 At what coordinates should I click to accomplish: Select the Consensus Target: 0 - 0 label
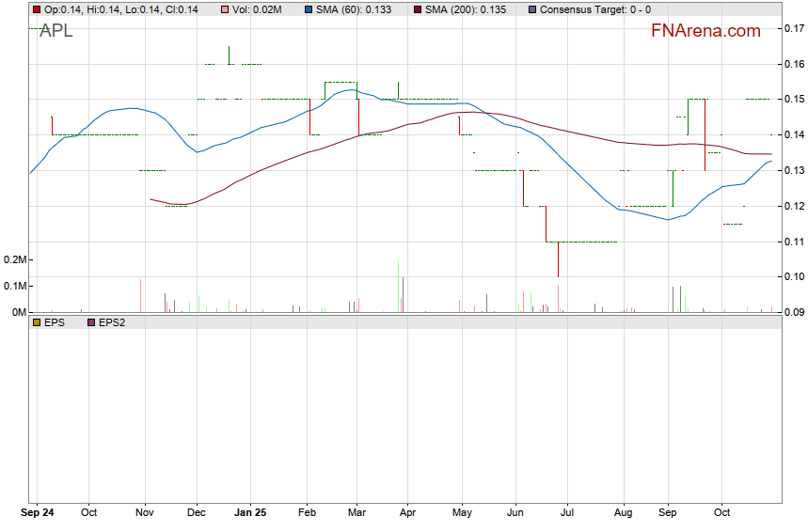(x=595, y=9)
